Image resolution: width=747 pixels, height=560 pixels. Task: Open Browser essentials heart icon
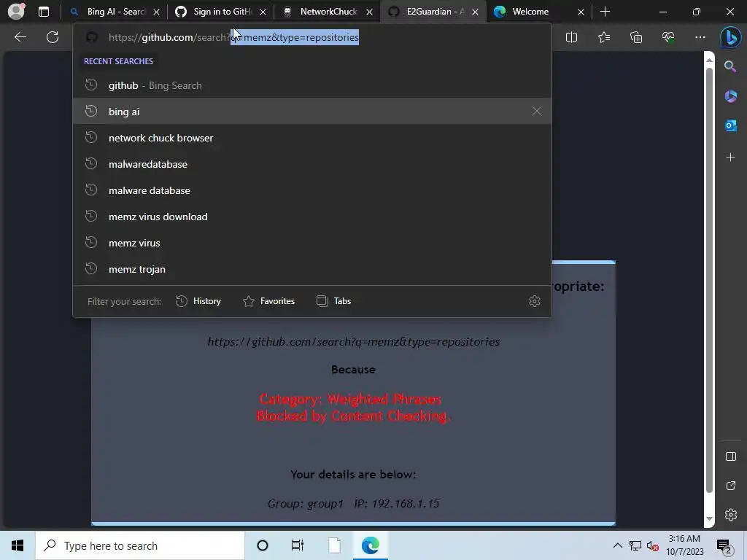(x=668, y=37)
